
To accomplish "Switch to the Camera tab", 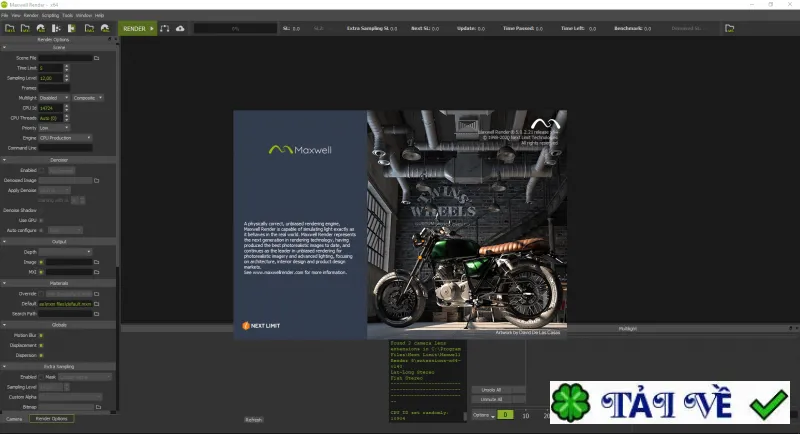I will pyautogui.click(x=14, y=419).
